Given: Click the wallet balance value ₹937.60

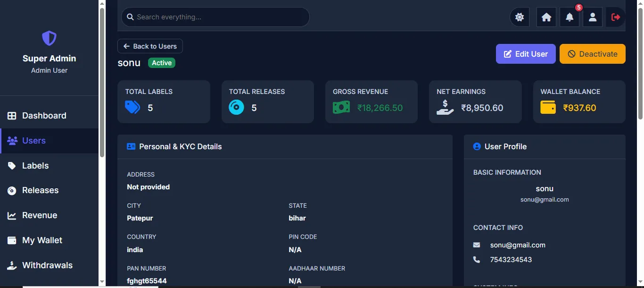Looking at the screenshot, I should point(579,108).
